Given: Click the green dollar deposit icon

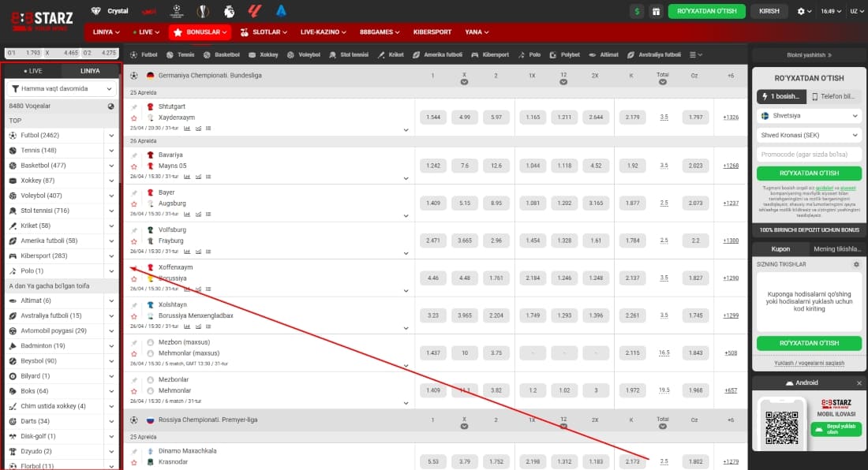Looking at the screenshot, I should click(x=637, y=11).
